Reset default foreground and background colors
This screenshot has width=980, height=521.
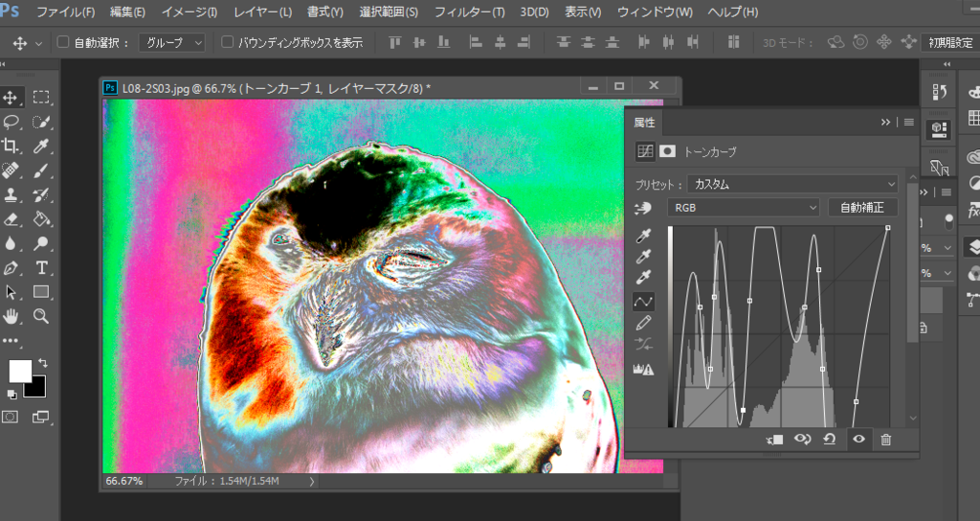[x=11, y=394]
